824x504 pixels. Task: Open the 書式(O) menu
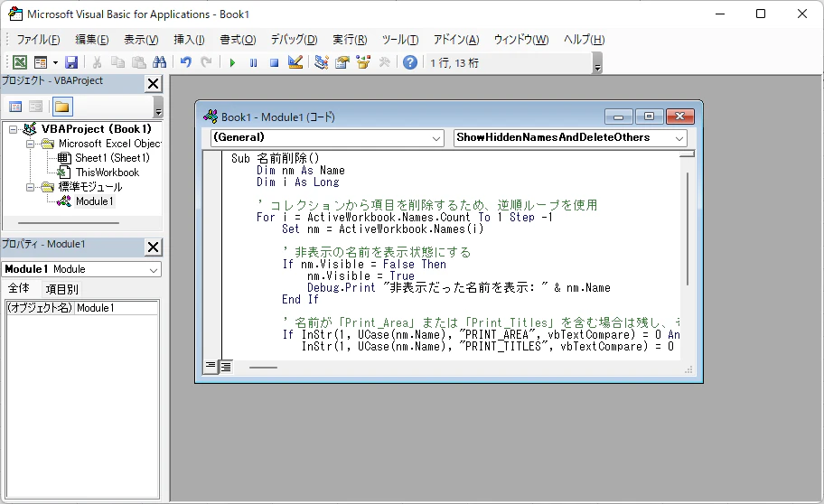click(238, 40)
